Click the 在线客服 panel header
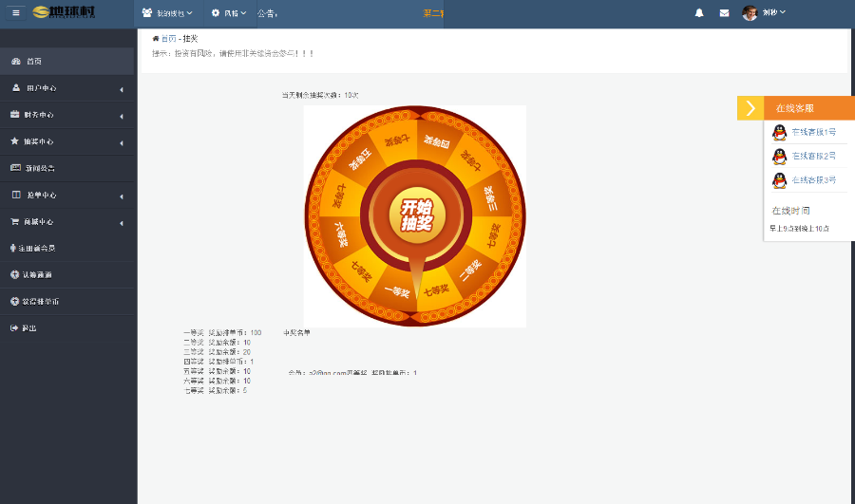The height and width of the screenshot is (504, 855). pos(809,108)
